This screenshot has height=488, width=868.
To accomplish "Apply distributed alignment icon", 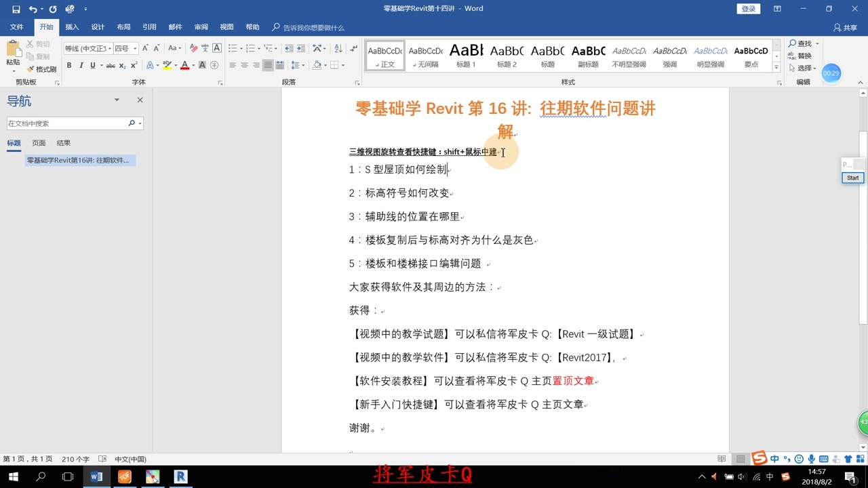I will click(x=279, y=66).
